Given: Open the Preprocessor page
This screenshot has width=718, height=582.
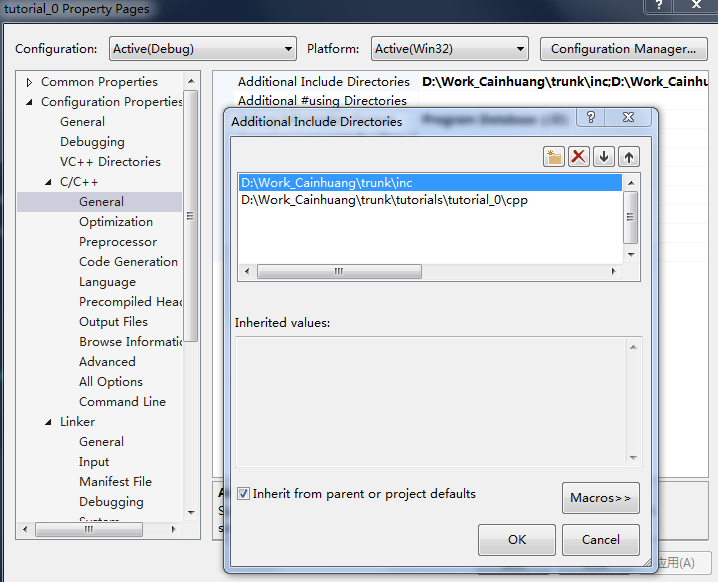Looking at the screenshot, I should coord(118,242).
